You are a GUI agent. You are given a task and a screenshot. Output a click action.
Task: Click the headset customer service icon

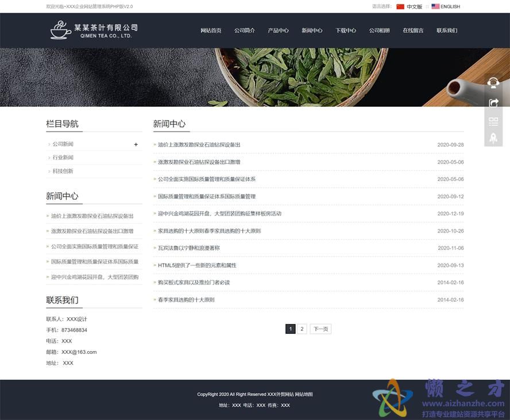[493, 83]
